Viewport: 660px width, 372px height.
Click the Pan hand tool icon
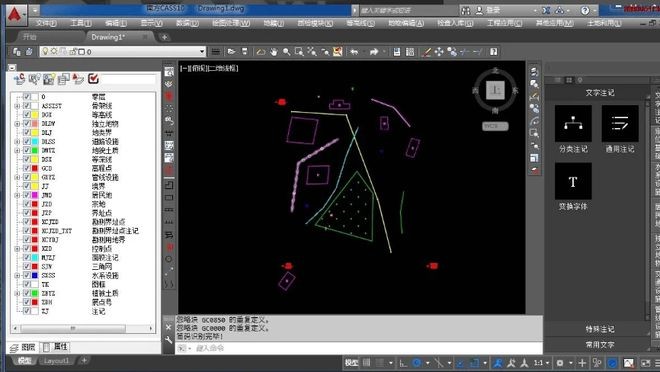click(274, 52)
